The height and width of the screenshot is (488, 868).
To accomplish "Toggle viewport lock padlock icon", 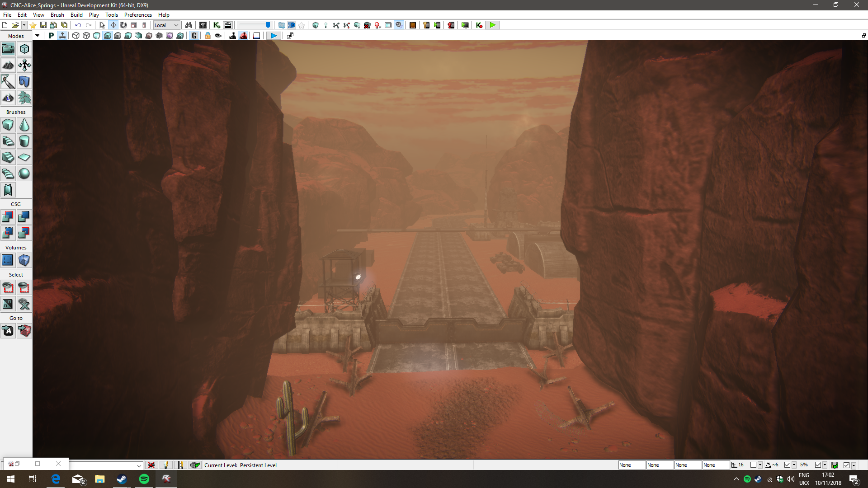I will pos(208,36).
